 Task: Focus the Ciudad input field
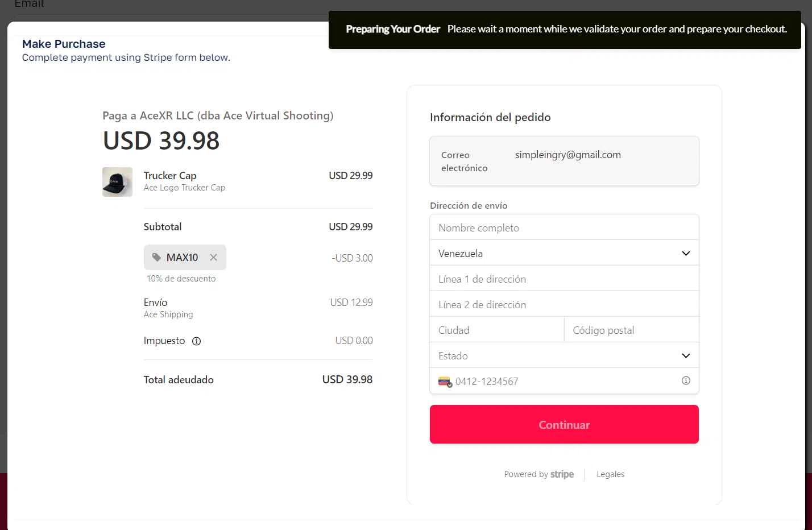[x=497, y=330]
